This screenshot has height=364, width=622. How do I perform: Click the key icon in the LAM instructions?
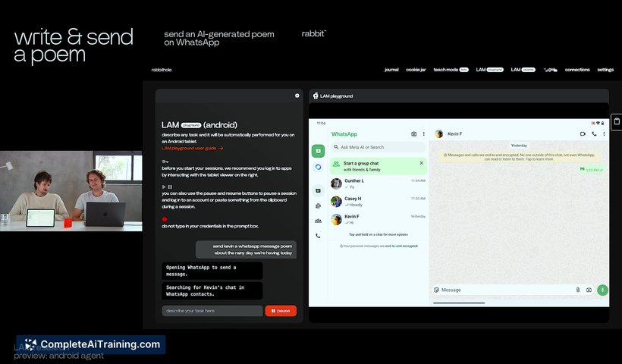(x=165, y=162)
